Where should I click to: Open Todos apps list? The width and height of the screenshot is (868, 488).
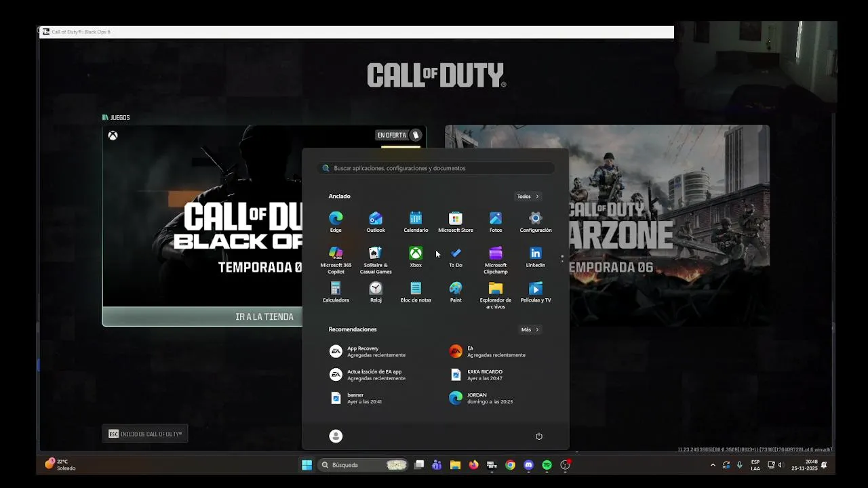pyautogui.click(x=528, y=197)
